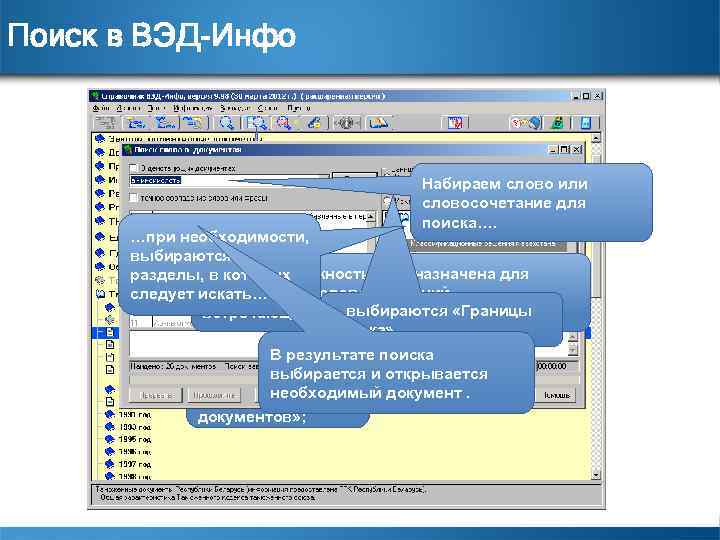Click the Помощь button in the search dialog

point(557,395)
